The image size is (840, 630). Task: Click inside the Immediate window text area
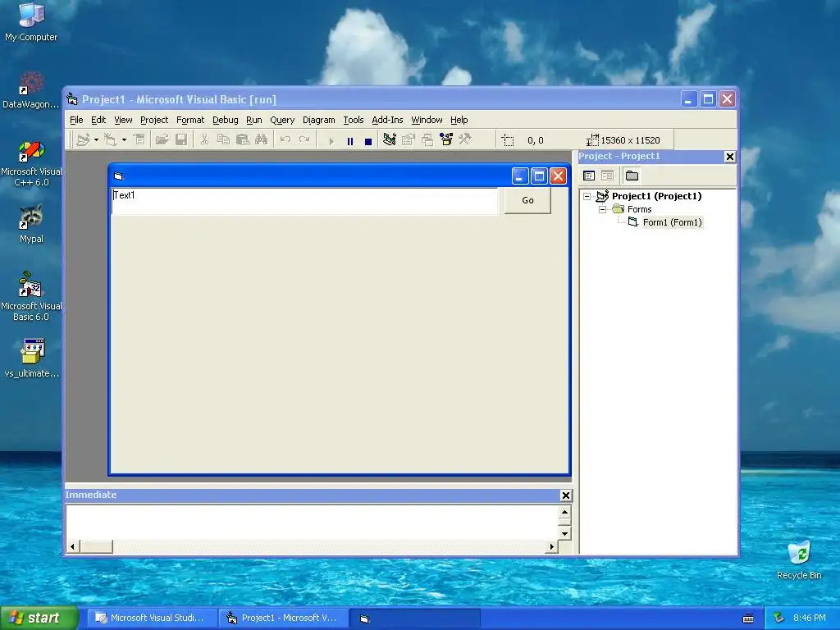click(x=312, y=523)
